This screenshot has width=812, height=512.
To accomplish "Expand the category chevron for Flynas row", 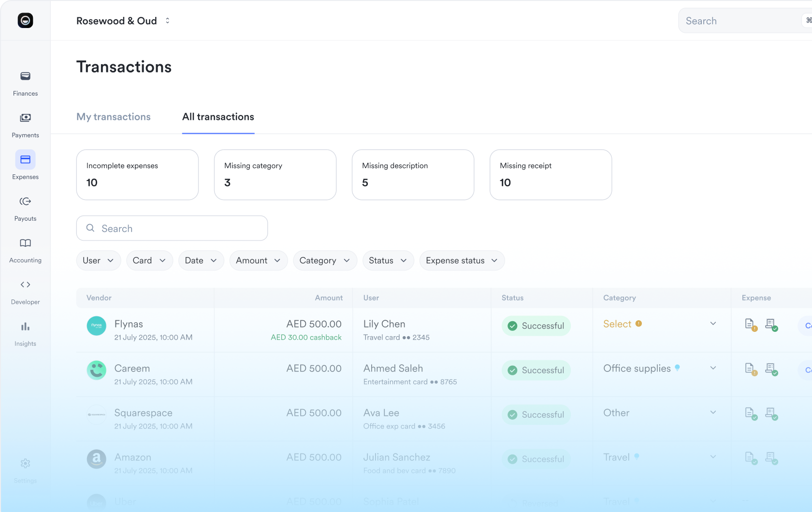I will pyautogui.click(x=713, y=324).
